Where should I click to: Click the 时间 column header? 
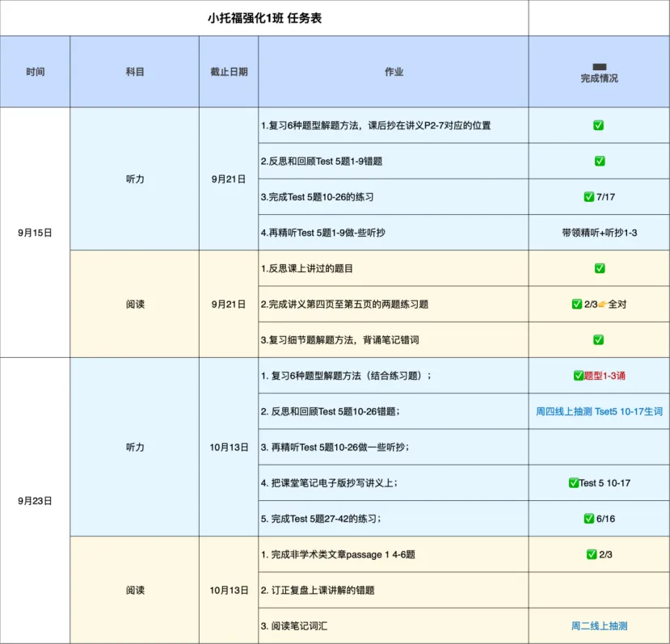(x=35, y=71)
